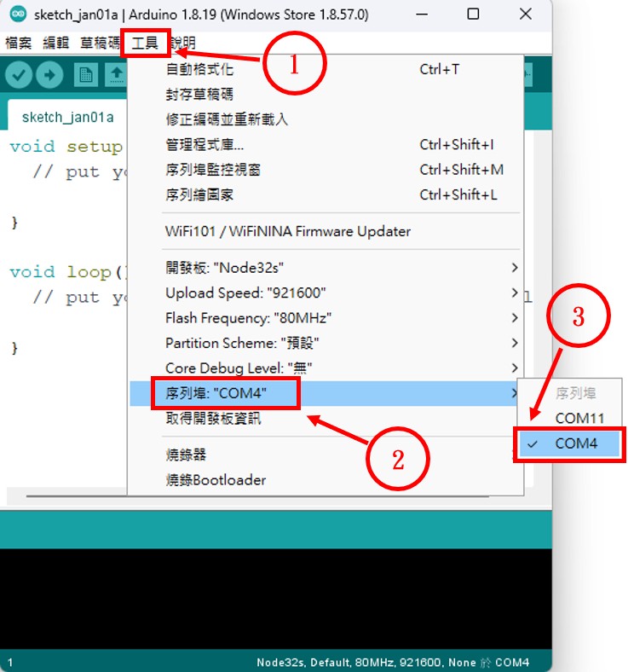Click inside the black console output area

[x=276, y=599]
